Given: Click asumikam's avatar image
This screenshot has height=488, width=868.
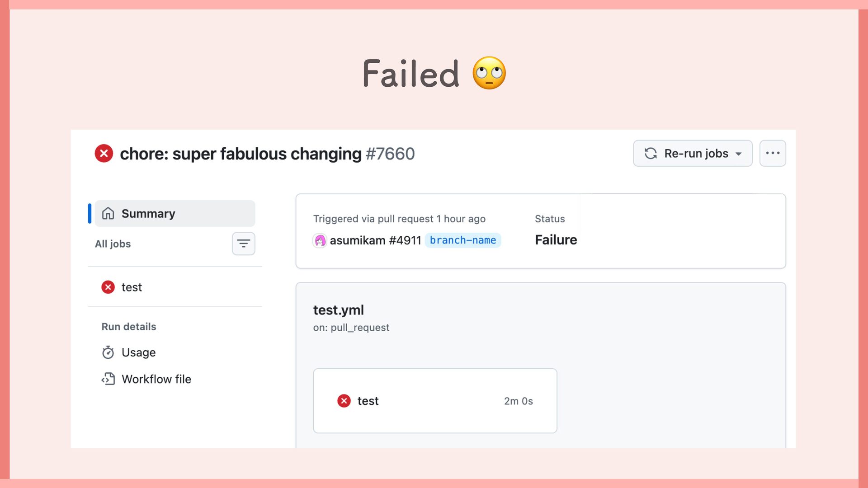Looking at the screenshot, I should 320,240.
